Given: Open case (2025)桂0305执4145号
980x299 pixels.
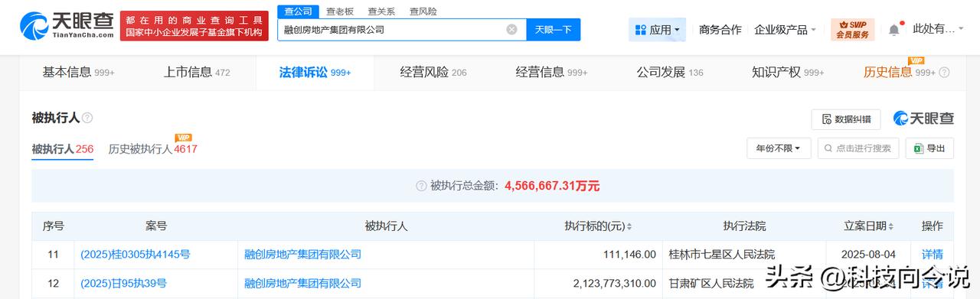Looking at the screenshot, I should (x=136, y=254).
